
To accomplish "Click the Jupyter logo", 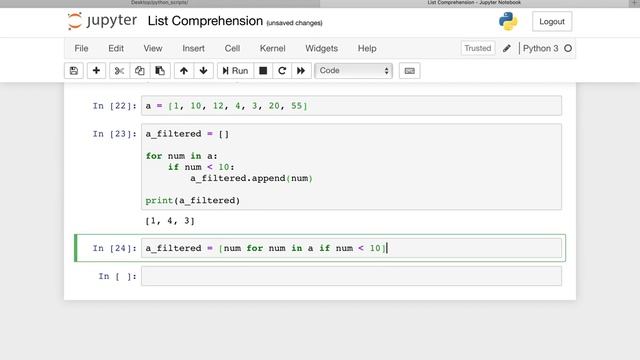I will point(102,21).
